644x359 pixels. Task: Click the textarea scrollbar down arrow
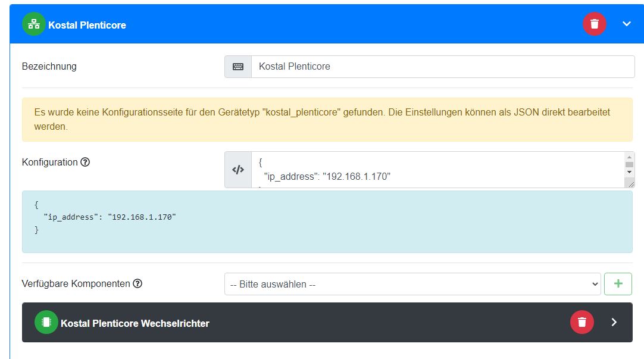coord(629,172)
